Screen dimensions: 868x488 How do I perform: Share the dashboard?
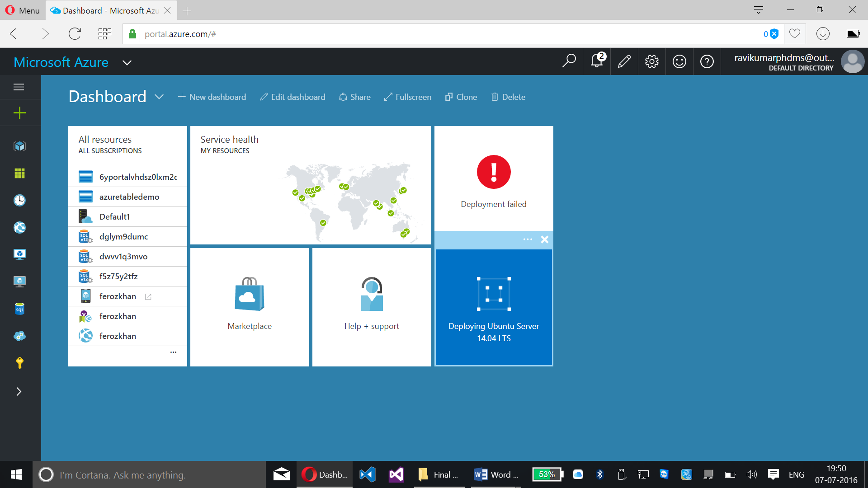coord(355,97)
